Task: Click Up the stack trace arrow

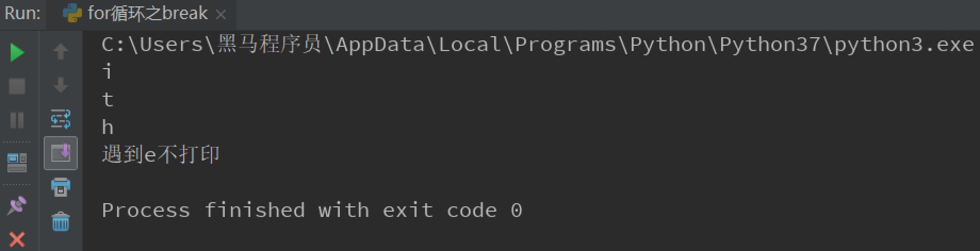Action: pos(61,52)
